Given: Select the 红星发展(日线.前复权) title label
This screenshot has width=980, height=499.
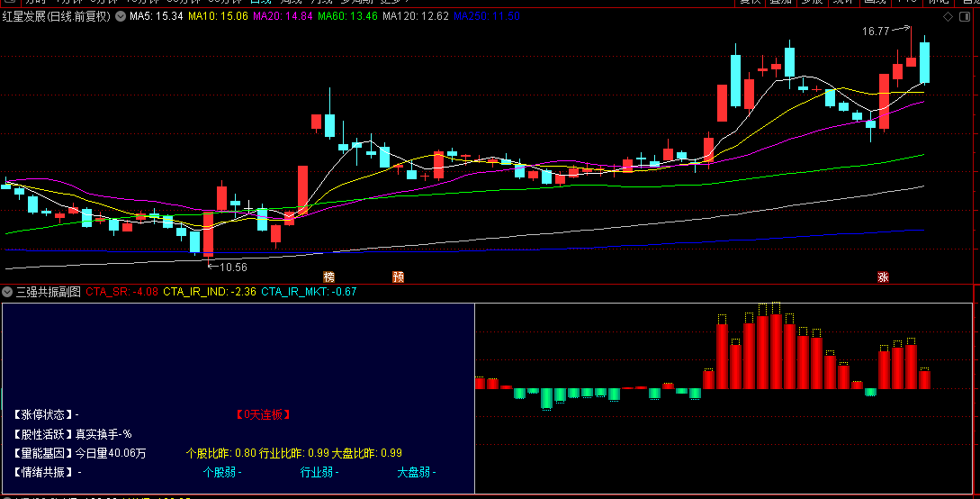Looking at the screenshot, I should pyautogui.click(x=57, y=16).
